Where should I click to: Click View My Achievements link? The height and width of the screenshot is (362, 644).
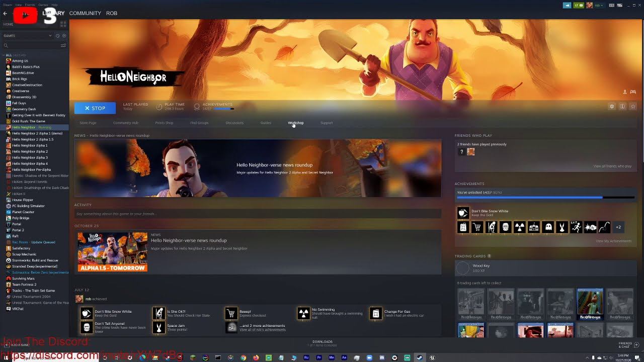pos(613,241)
